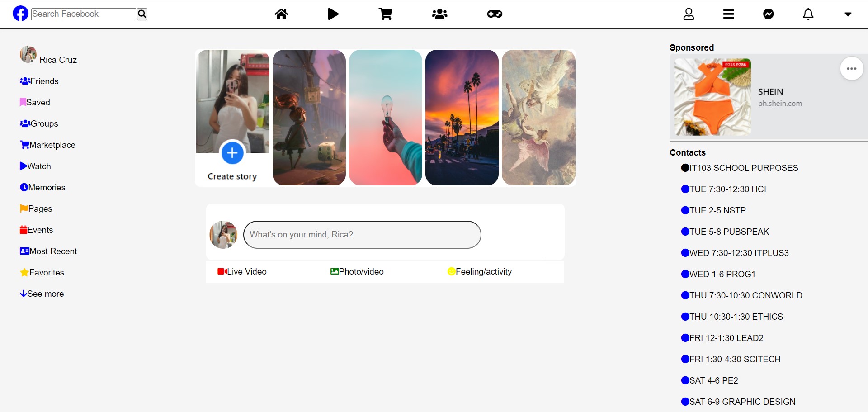This screenshot has width=868, height=412.
Task: Start a Live Video post
Action: (242, 272)
